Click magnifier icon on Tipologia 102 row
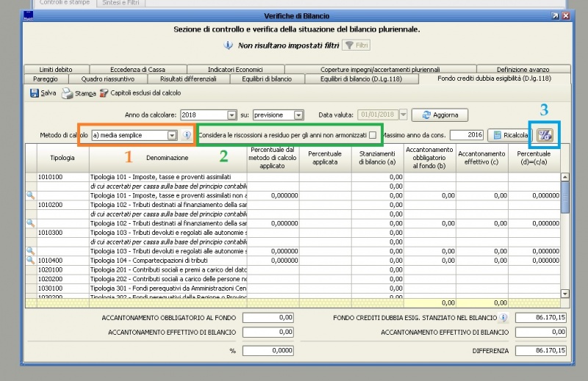The height and width of the screenshot is (381, 588). click(30, 222)
